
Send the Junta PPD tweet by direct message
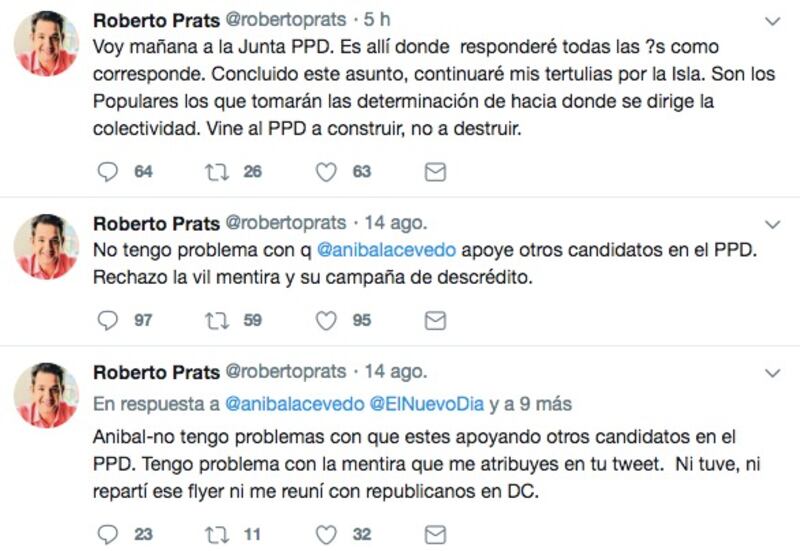click(x=435, y=172)
